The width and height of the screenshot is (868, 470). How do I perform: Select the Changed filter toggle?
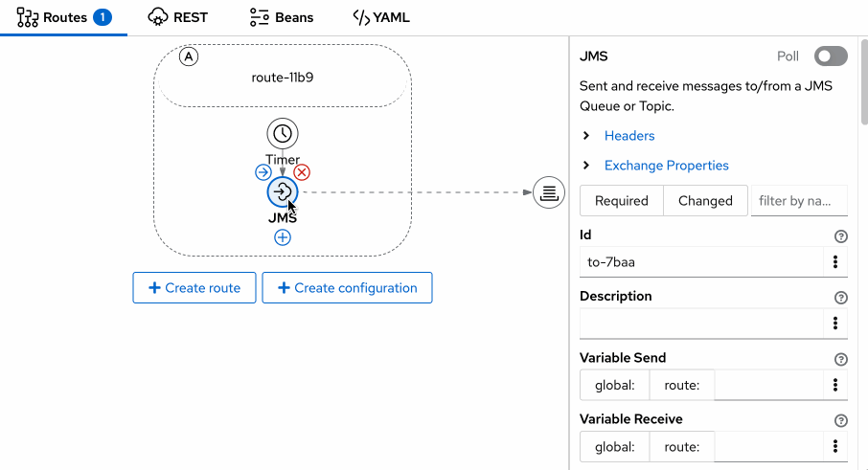tap(705, 201)
